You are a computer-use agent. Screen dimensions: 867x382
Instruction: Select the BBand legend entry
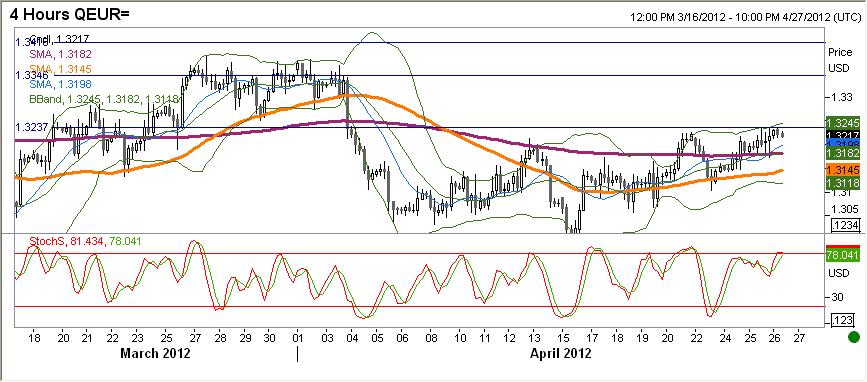click(x=104, y=100)
